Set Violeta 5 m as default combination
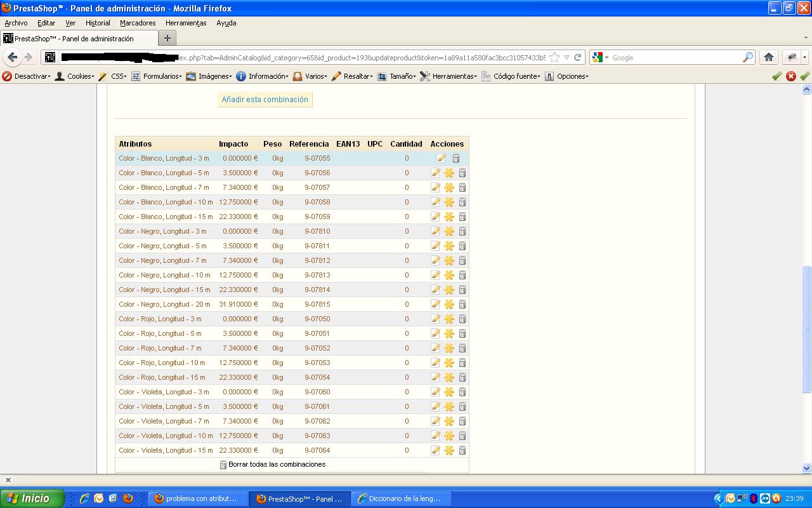The image size is (812, 508). coord(449,406)
